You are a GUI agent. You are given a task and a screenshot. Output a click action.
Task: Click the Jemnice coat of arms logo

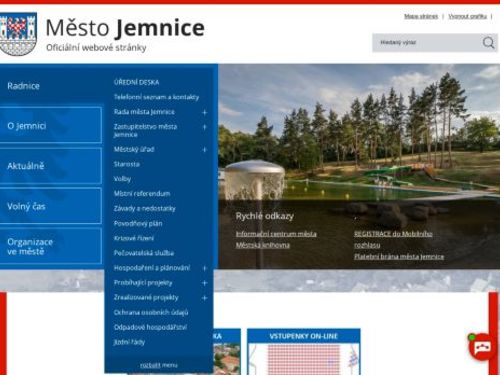(18, 34)
